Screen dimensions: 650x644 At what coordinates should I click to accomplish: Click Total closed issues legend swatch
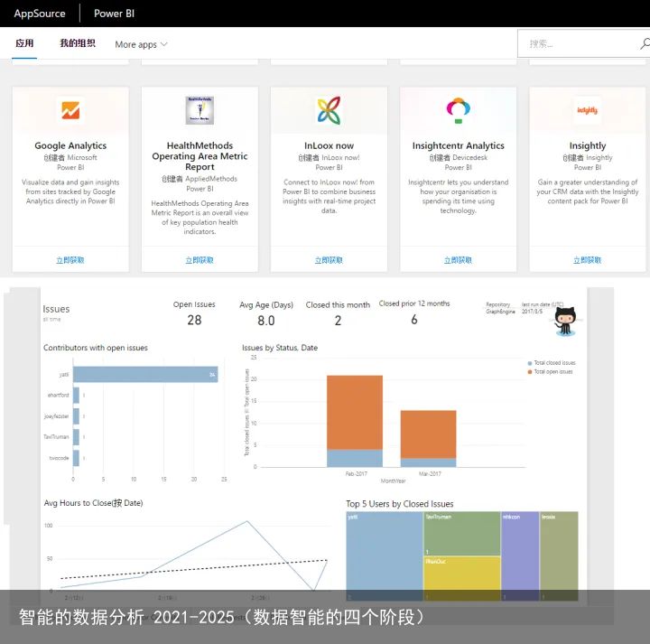529,363
